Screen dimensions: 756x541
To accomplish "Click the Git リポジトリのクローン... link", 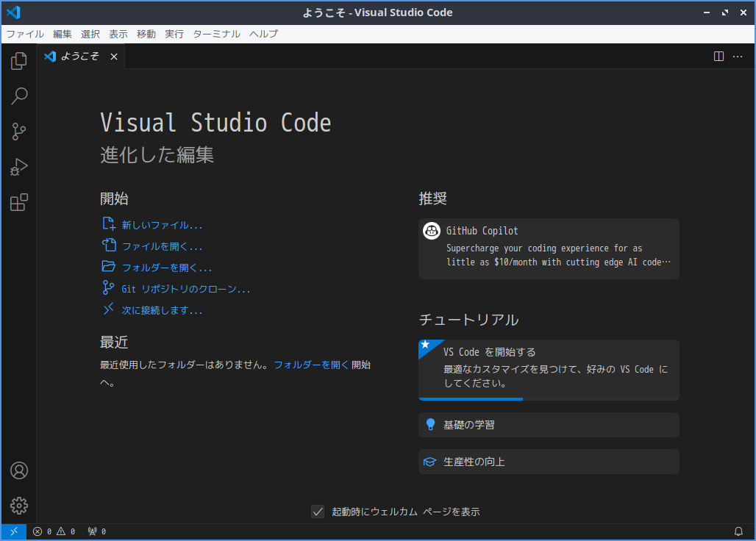I will click(x=185, y=289).
